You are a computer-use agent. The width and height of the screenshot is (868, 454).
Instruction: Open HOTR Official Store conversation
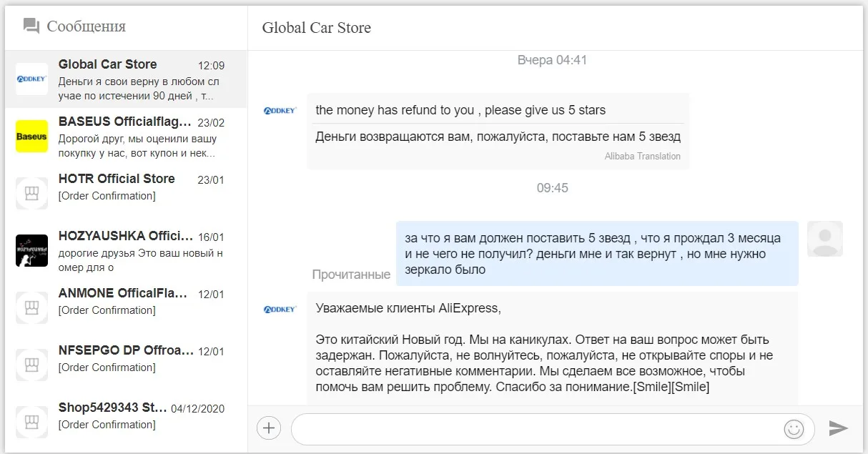click(126, 194)
